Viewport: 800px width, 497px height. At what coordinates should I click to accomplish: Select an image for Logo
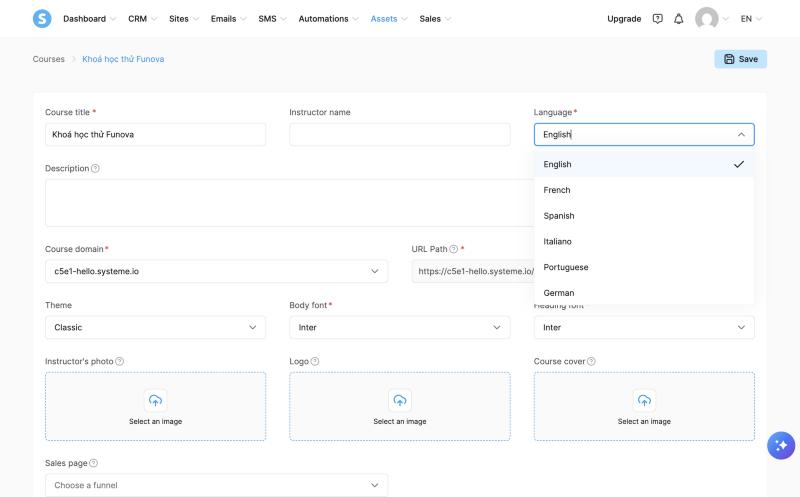[399, 406]
